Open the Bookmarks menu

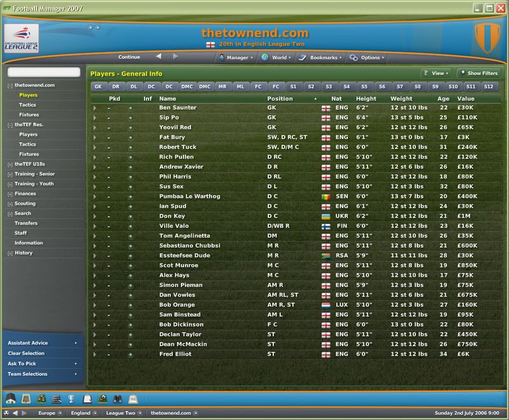point(320,57)
